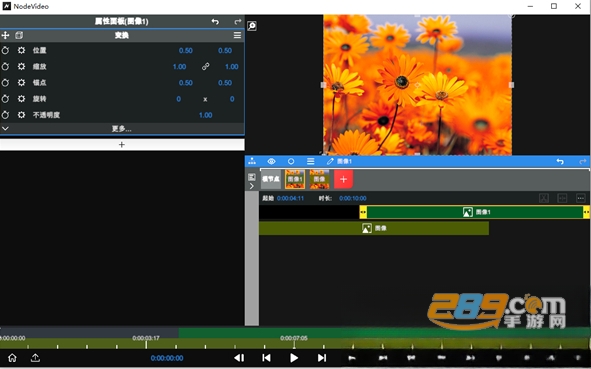Edit the 不透明度 value 1.00
Screen dimensions: 591x369
(205, 115)
